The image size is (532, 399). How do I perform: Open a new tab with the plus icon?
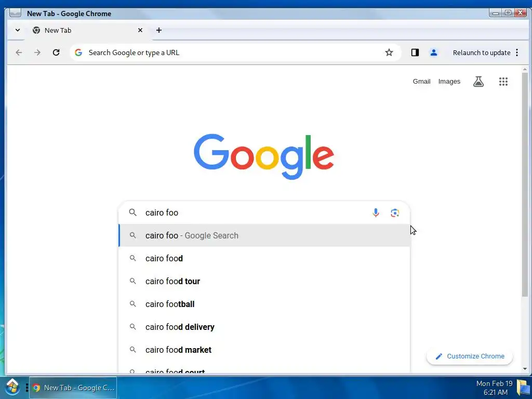(x=159, y=30)
